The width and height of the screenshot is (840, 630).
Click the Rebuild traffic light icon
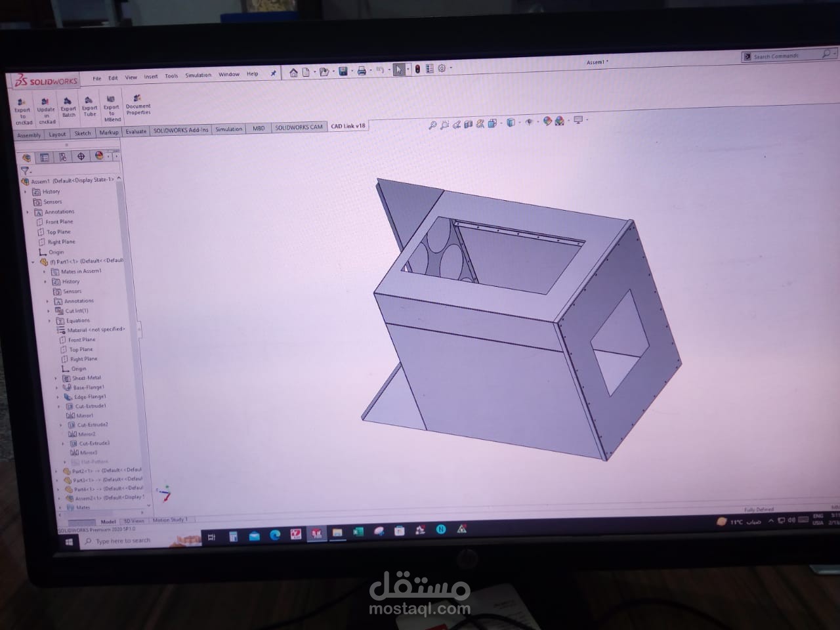417,69
